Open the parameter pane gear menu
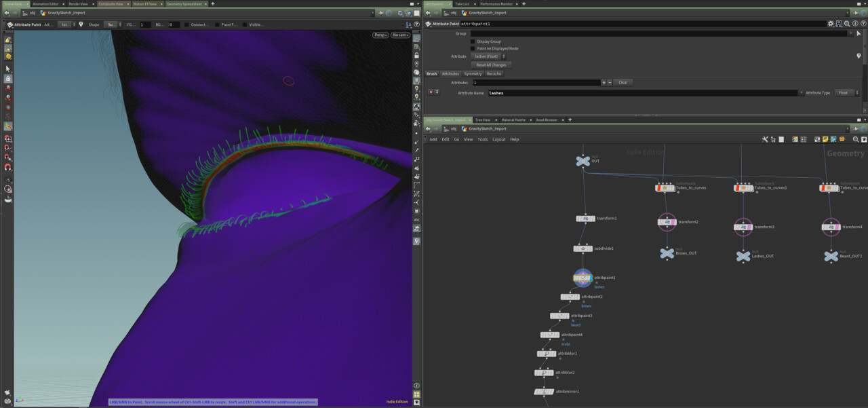This screenshot has width=868, height=408. [x=831, y=24]
